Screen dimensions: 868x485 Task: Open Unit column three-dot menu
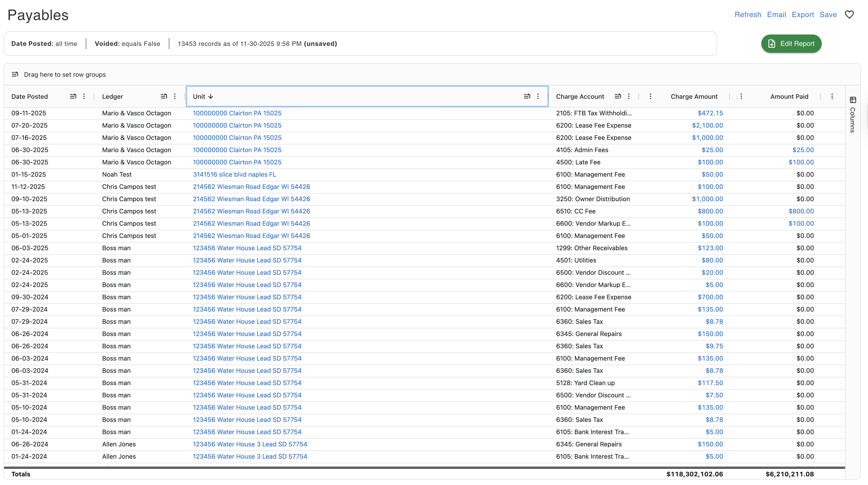[x=538, y=97]
